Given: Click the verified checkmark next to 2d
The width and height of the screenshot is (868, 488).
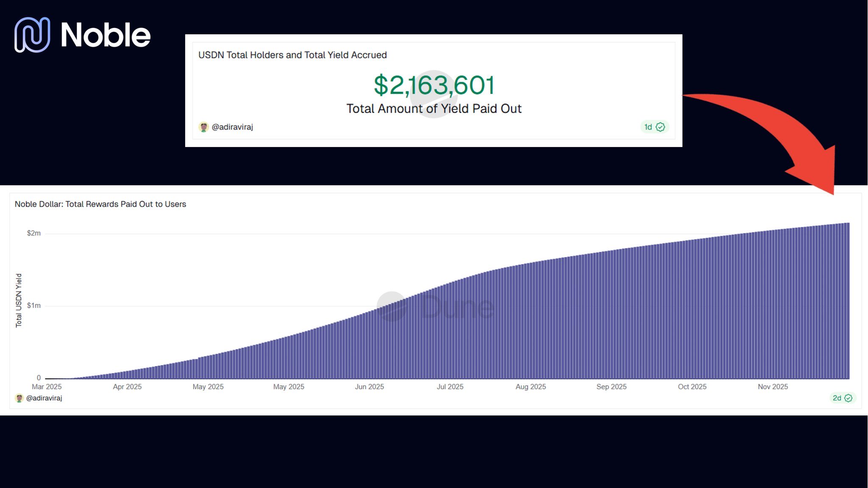Looking at the screenshot, I should coord(848,398).
